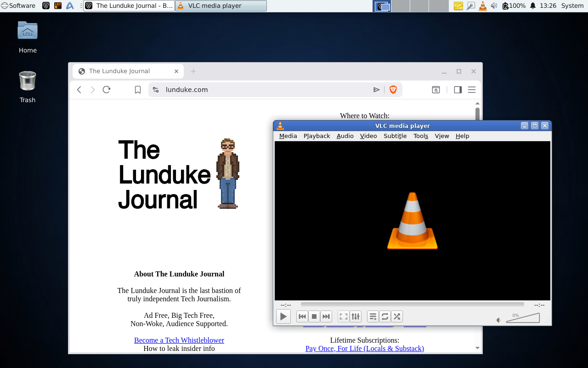
Task: Open the VLC Video menu
Action: point(368,136)
